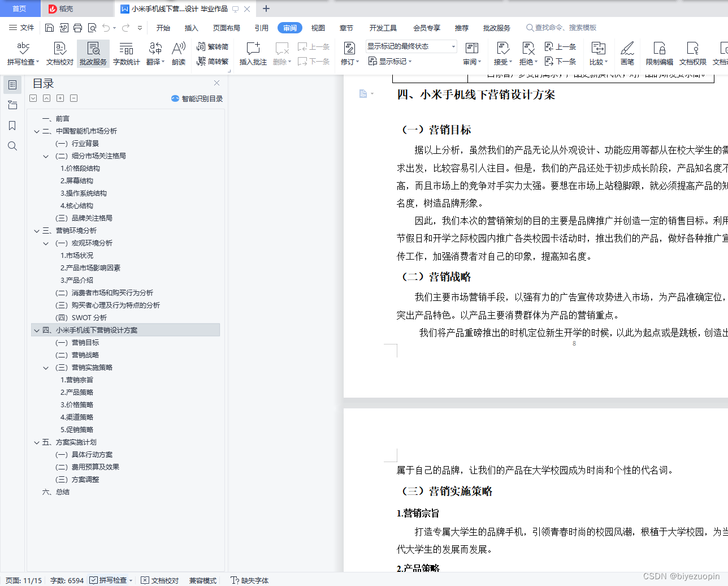Click the missing fonts (缺失字体) status button
Screen dimensions: 728x586
[250, 580]
